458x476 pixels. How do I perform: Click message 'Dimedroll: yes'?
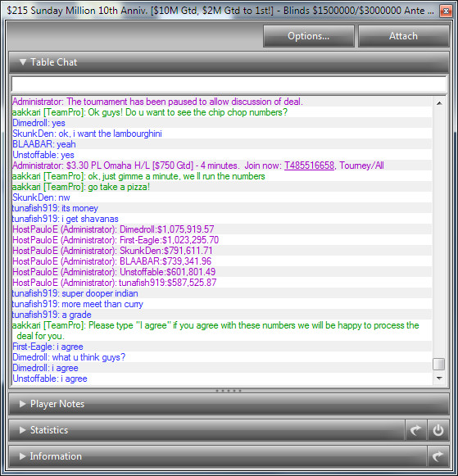[39, 123]
